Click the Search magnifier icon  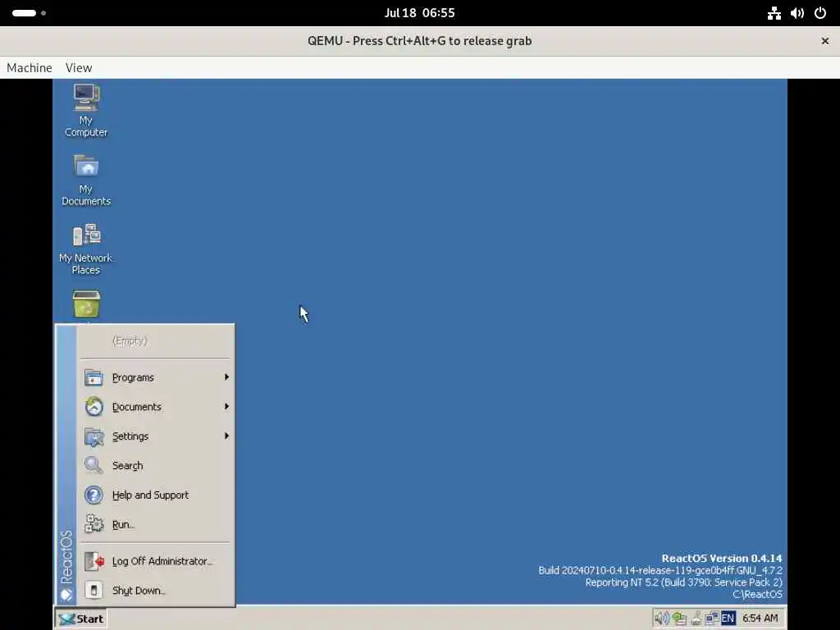click(94, 466)
